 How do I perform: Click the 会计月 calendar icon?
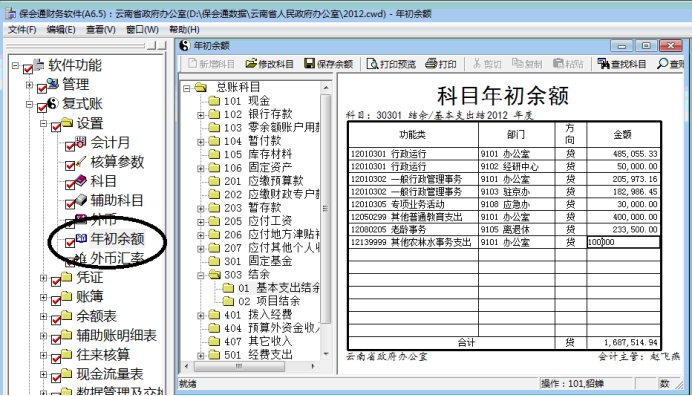(81, 141)
